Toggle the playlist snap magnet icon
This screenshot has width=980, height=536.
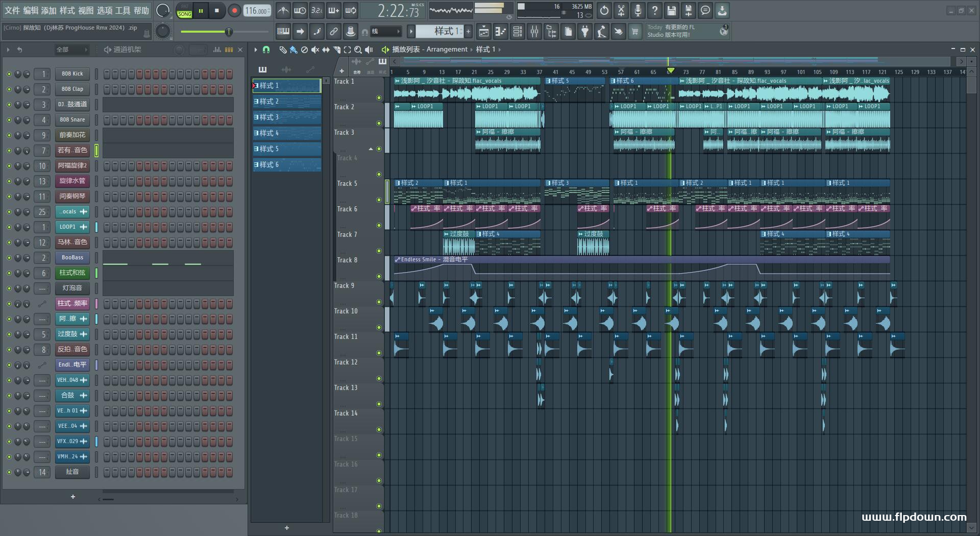tap(266, 50)
